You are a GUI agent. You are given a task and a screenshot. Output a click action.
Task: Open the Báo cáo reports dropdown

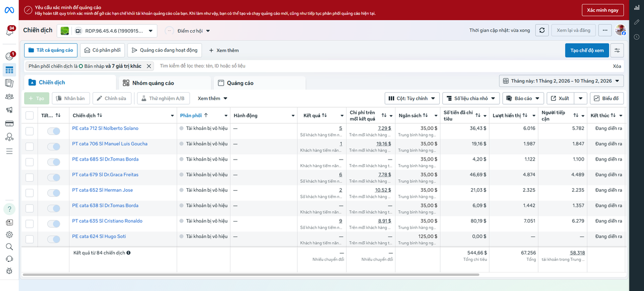pyautogui.click(x=523, y=98)
